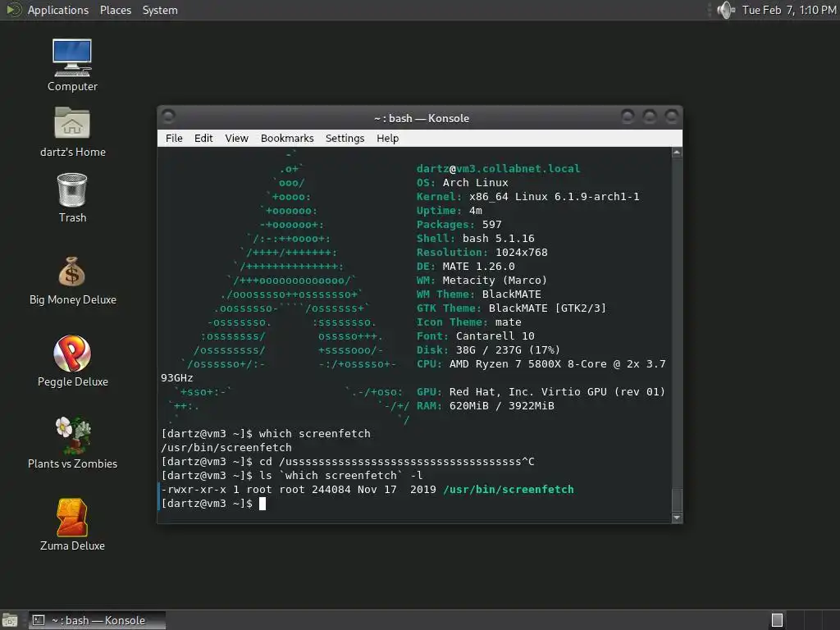Click the 'Font: Cantarell 10' text
This screenshot has width=840, height=630.
coord(475,336)
